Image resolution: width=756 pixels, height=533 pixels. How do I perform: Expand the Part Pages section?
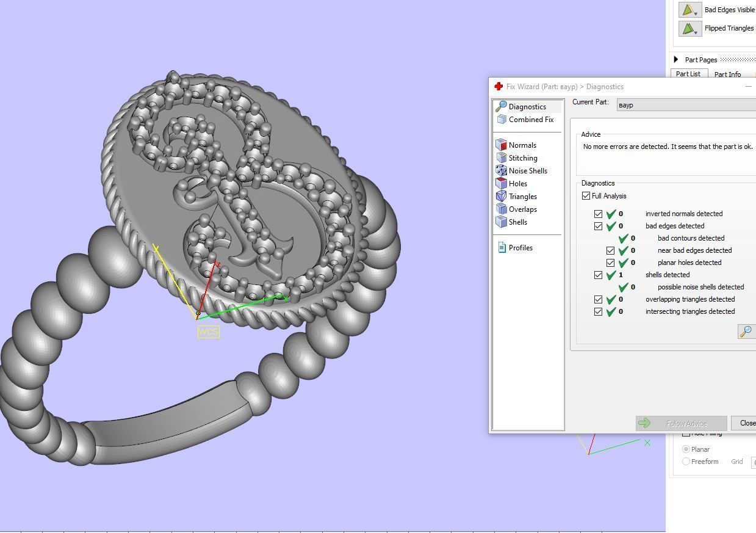676,60
